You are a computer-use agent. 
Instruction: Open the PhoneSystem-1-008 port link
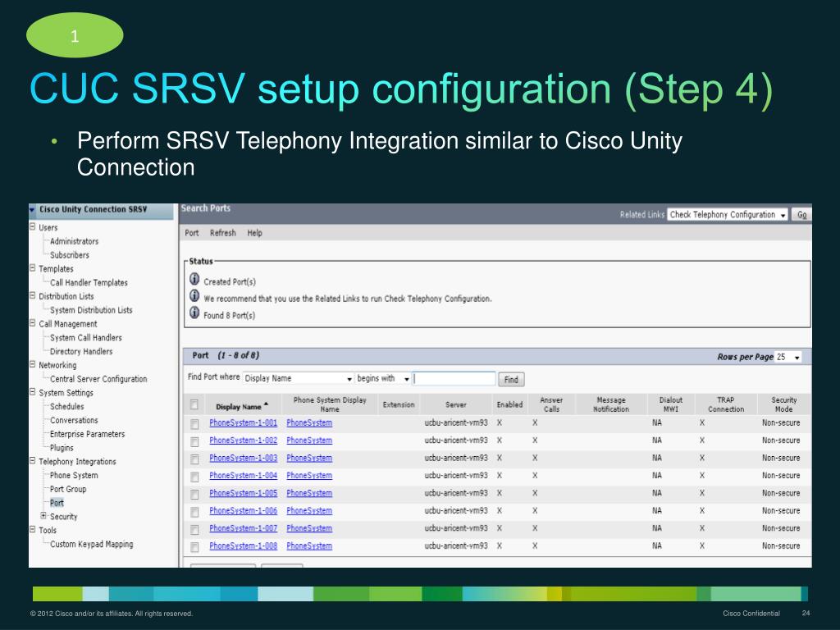[243, 546]
